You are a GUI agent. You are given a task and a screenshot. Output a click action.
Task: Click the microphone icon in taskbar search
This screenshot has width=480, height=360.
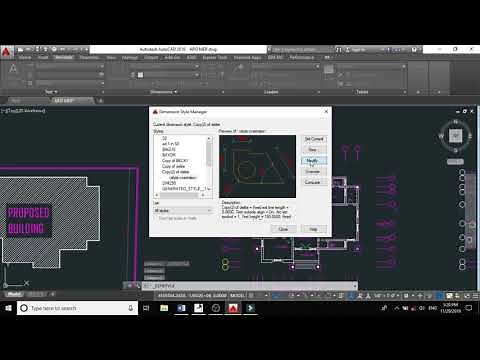pos(130,308)
